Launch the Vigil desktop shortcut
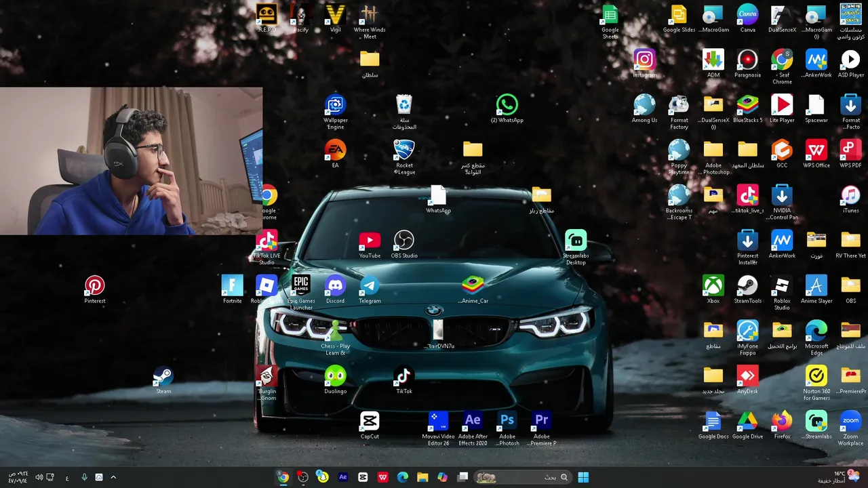Screen dimensions: 868x488 point(336,18)
